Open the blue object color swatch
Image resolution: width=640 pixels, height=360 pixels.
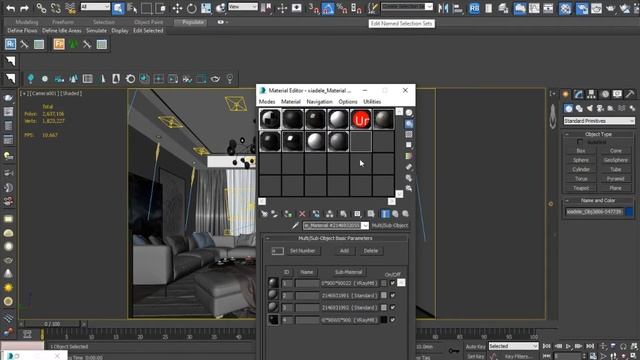point(629,212)
